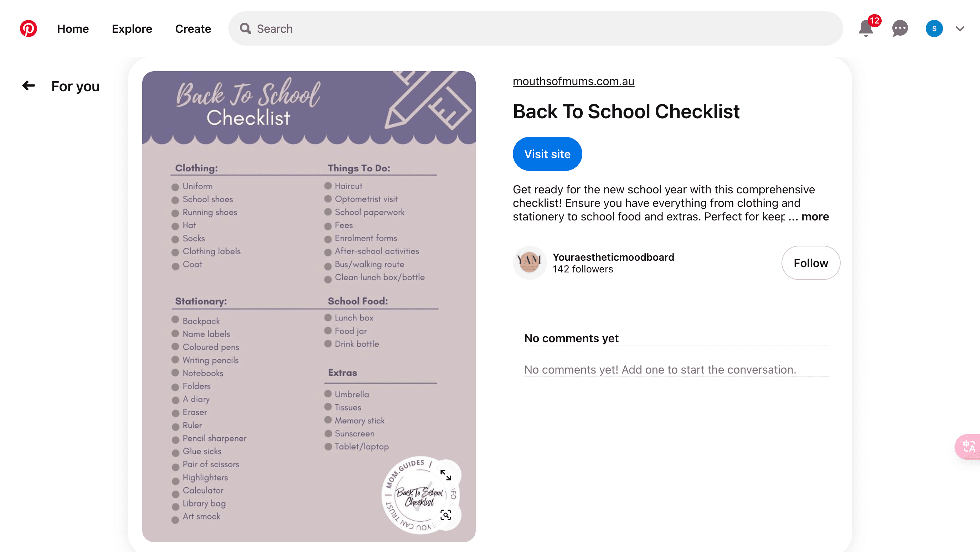This screenshot has height=552, width=980.
Task: Click the expand/fullscreen icon on image
Action: coord(445,475)
